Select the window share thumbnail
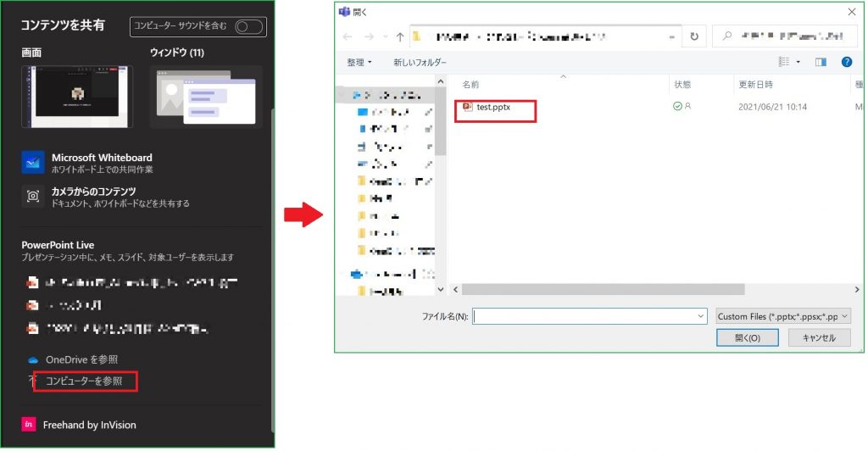Screen dimensions: 868x451 click(206, 97)
